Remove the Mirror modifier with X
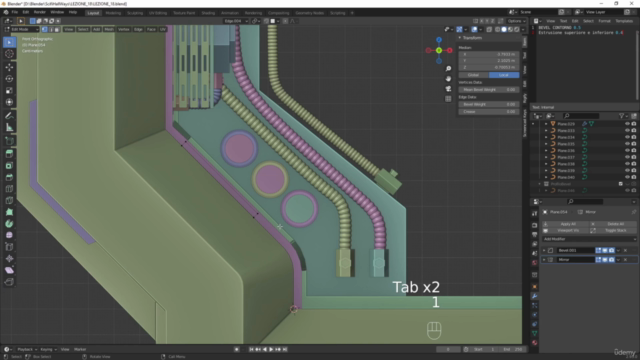The image size is (640, 360). pyautogui.click(x=625, y=260)
